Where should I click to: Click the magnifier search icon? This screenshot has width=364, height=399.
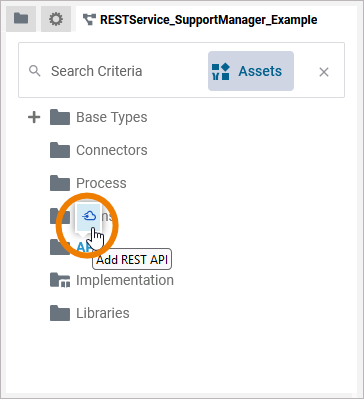(x=35, y=71)
